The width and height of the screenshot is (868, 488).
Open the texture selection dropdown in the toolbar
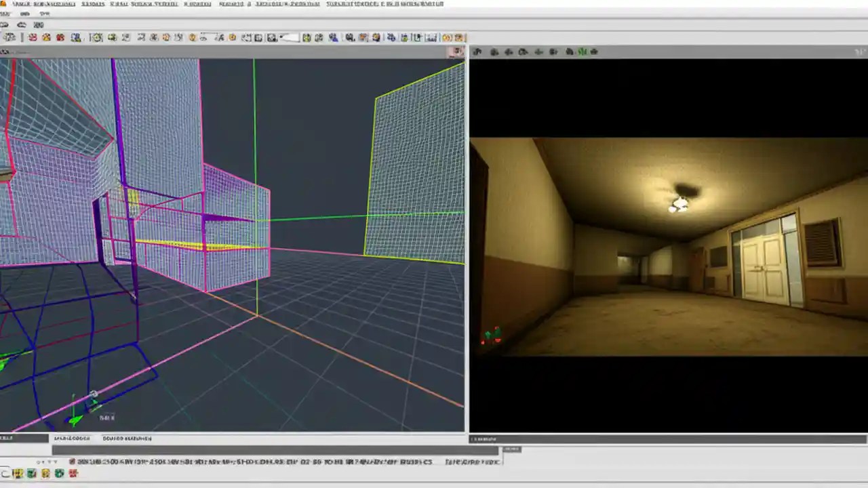(x=288, y=37)
